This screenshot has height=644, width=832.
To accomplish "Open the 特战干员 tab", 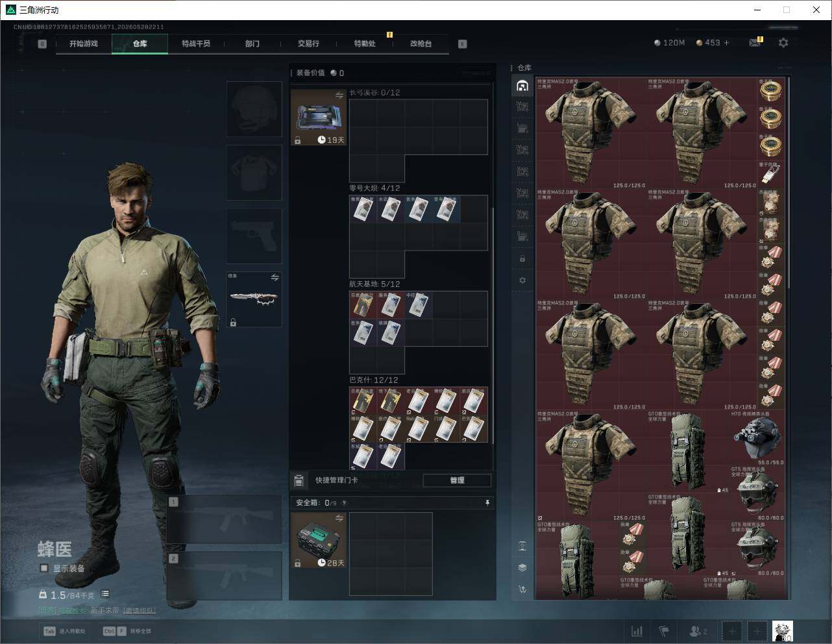I will (x=196, y=43).
